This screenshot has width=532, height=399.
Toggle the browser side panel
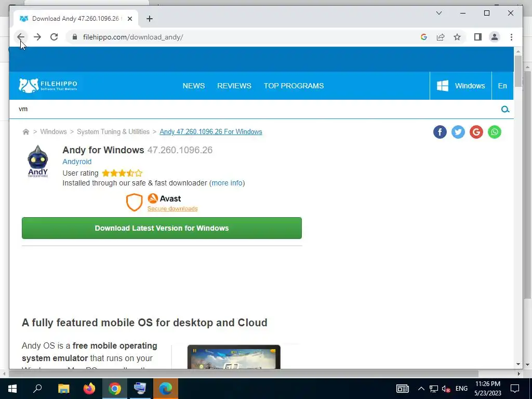pos(478,37)
